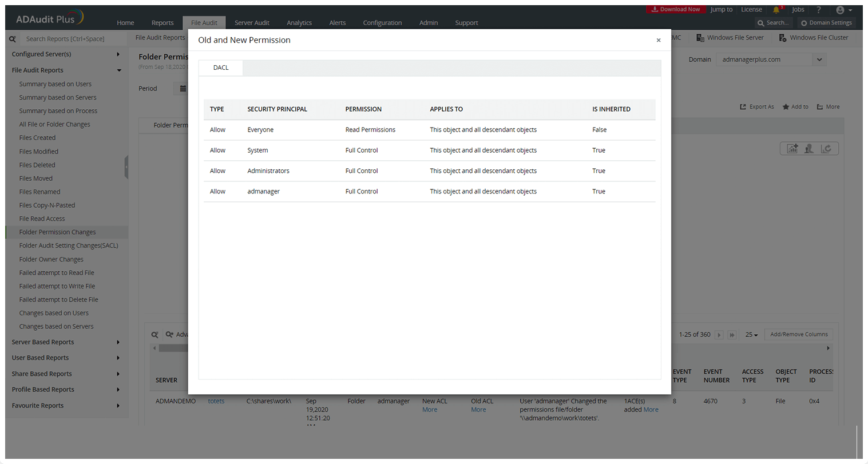Click the top-bar Search magnifier

tap(760, 23)
